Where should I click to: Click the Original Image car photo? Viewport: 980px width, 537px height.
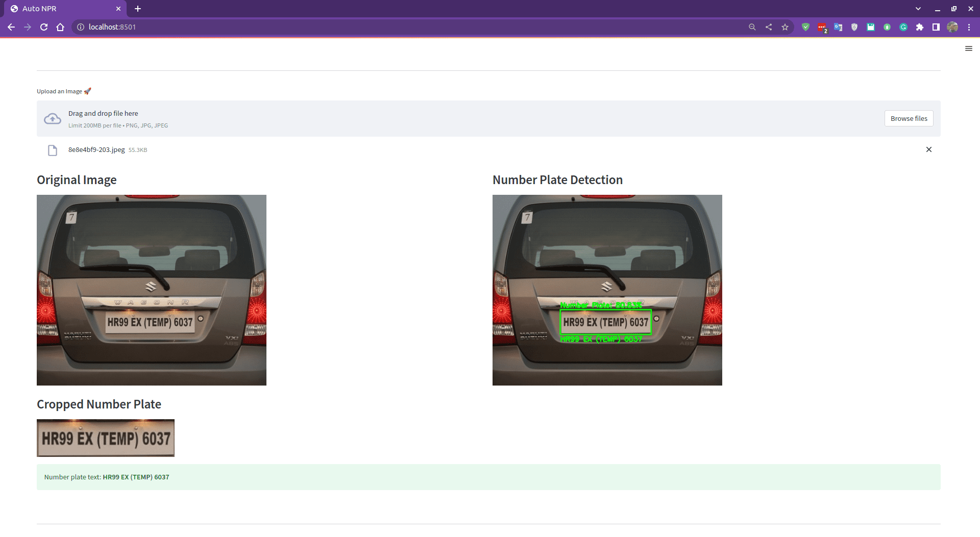click(x=152, y=290)
